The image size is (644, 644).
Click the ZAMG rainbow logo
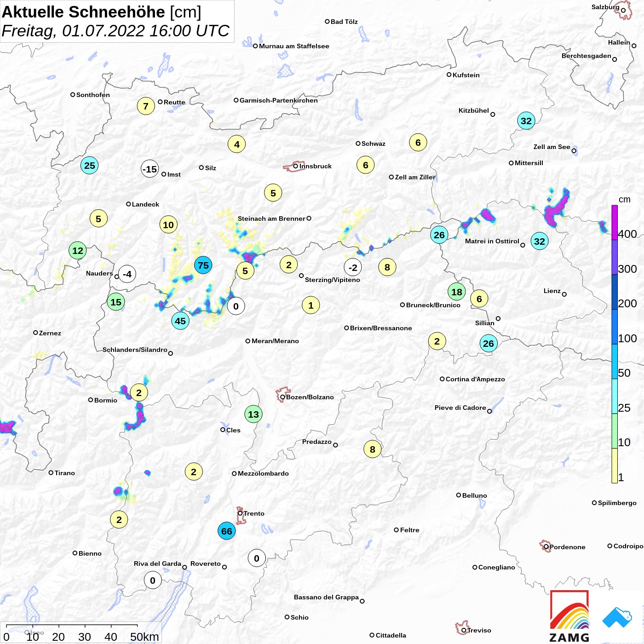[x=569, y=616]
